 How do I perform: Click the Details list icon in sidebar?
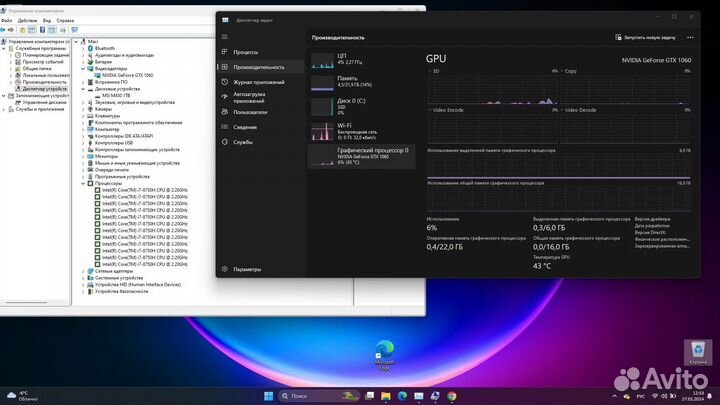[225, 127]
